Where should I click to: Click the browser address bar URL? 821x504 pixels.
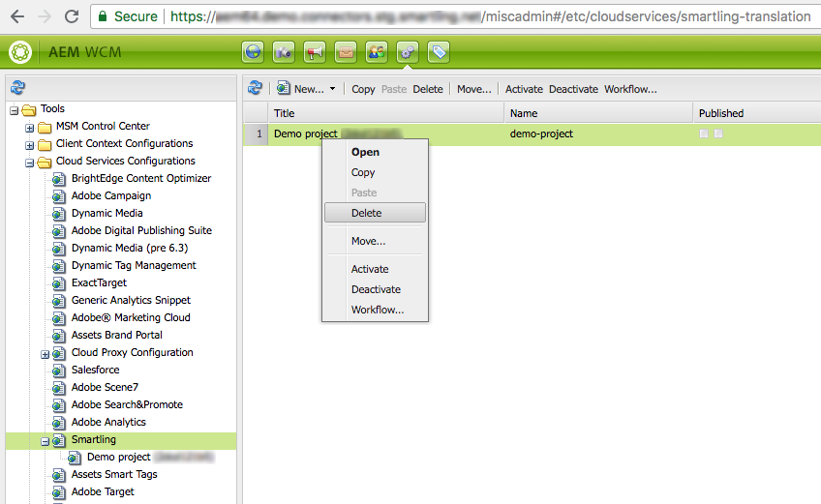click(x=490, y=16)
